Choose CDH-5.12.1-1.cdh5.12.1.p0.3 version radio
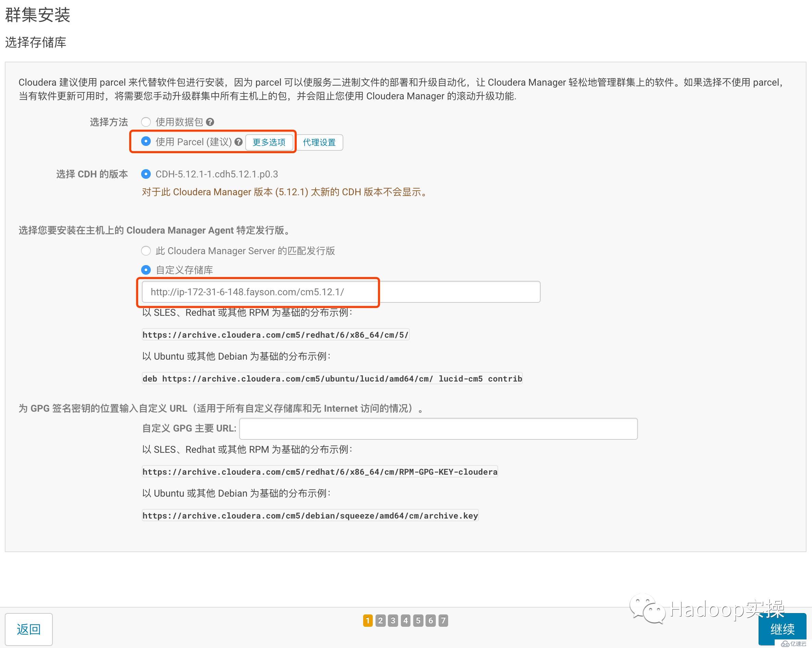The width and height of the screenshot is (812, 648). tap(146, 174)
